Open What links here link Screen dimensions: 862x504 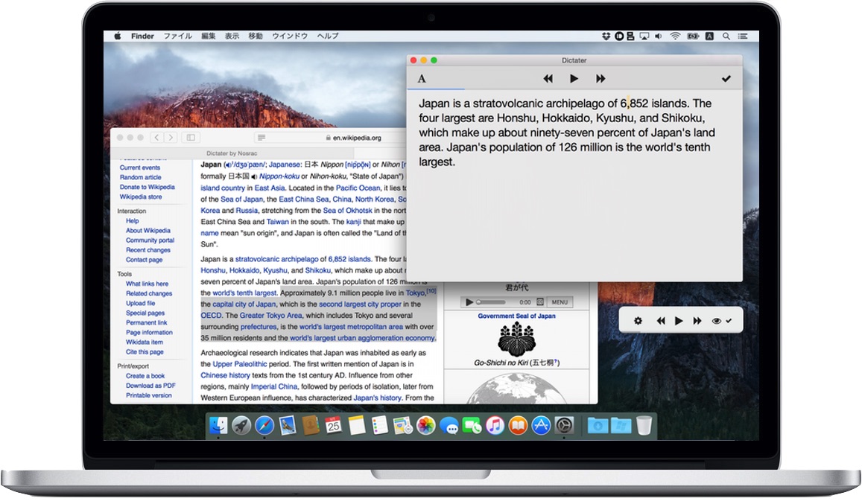point(147,284)
